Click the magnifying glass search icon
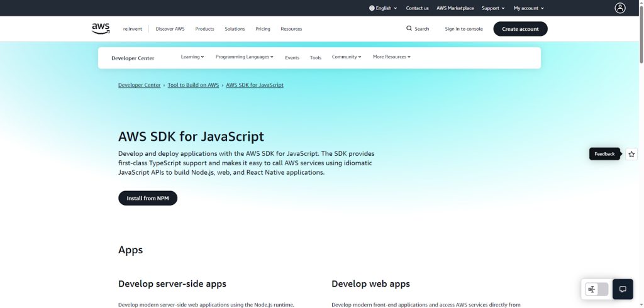The image size is (644, 308). [x=409, y=28]
